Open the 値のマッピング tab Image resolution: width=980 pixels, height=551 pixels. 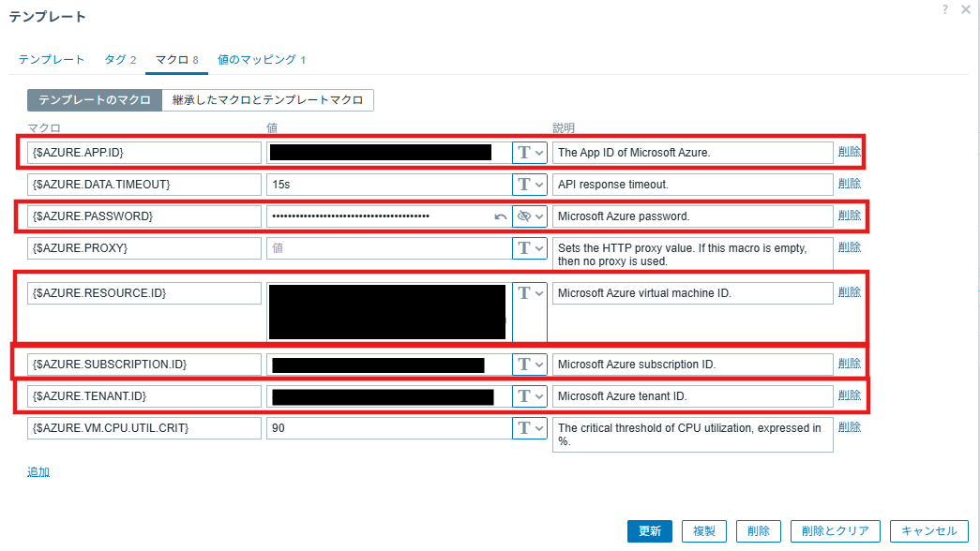(262, 60)
